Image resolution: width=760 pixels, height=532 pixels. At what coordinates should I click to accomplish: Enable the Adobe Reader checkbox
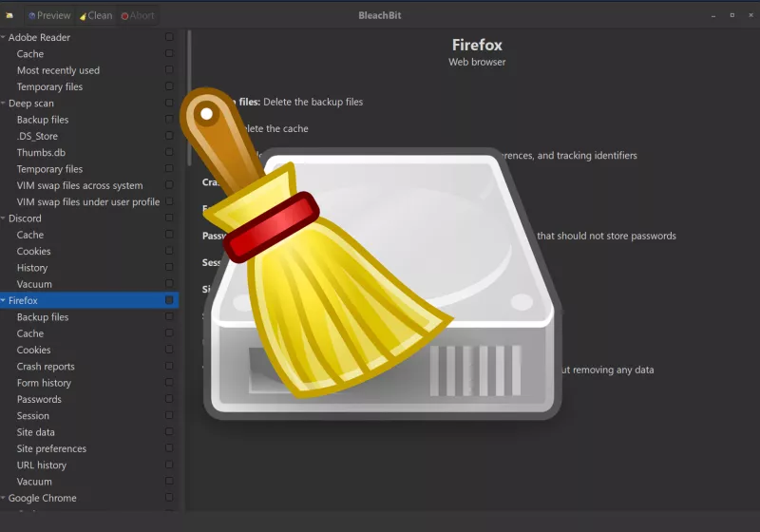[169, 38]
